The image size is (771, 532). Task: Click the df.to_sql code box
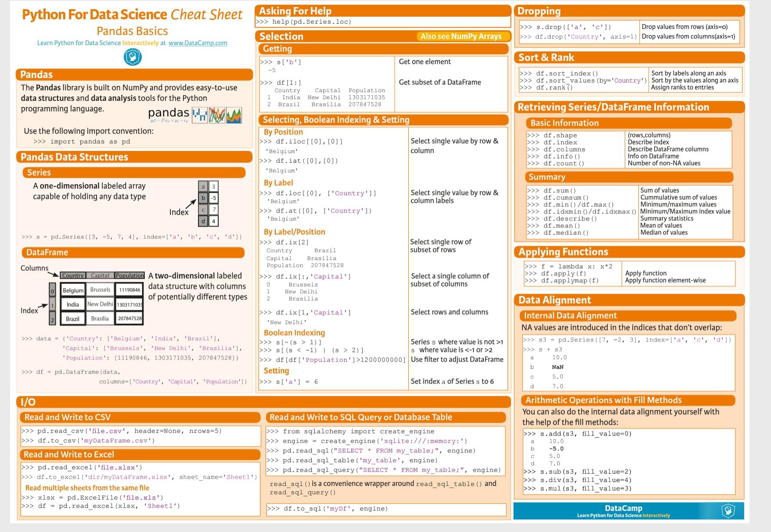[x=386, y=509]
